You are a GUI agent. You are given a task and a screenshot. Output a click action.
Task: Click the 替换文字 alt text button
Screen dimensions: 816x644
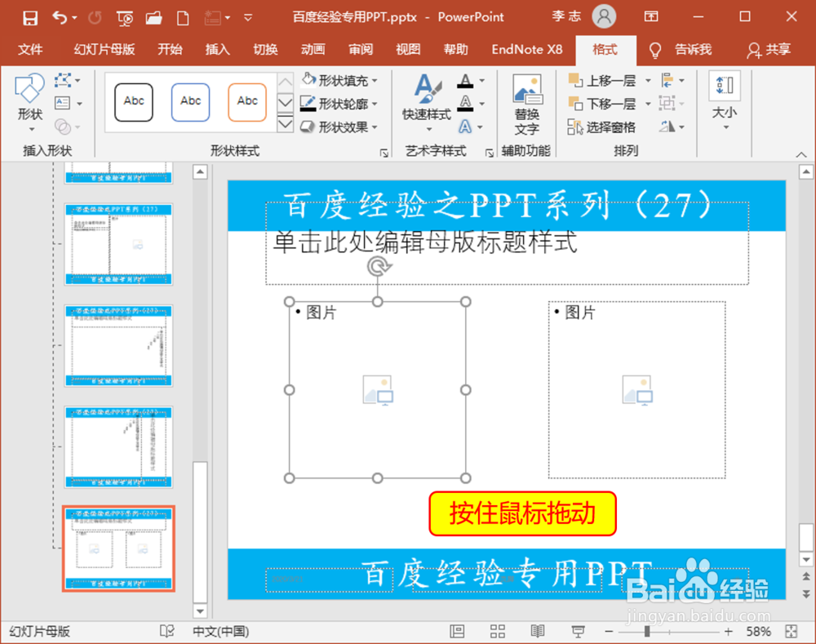click(527, 104)
